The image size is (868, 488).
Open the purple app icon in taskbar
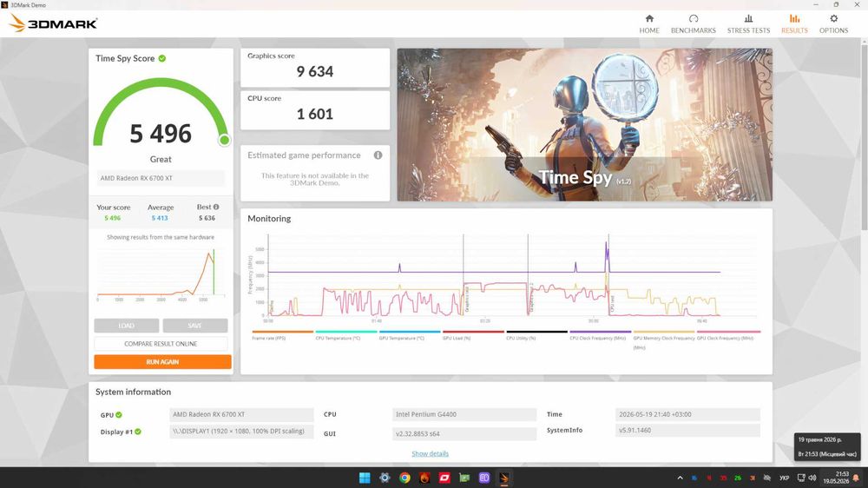[484, 478]
